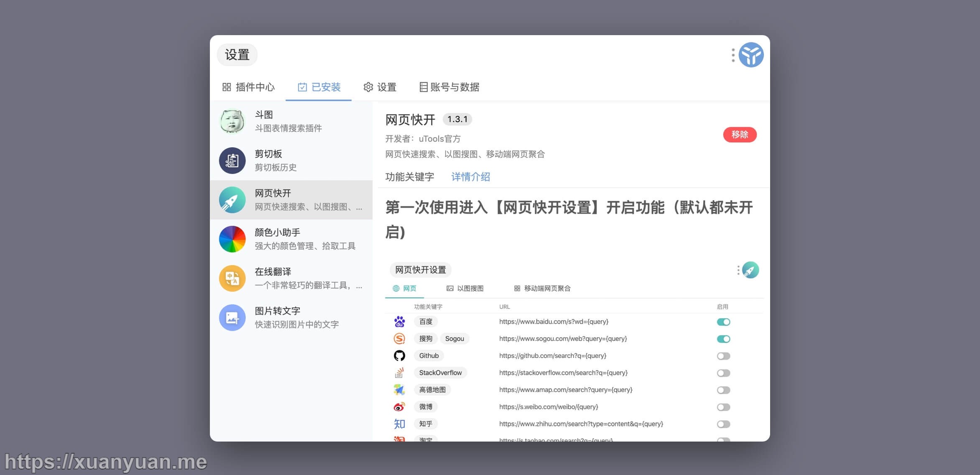
Task: Click 开发者: uTools官方 text
Action: click(x=423, y=139)
